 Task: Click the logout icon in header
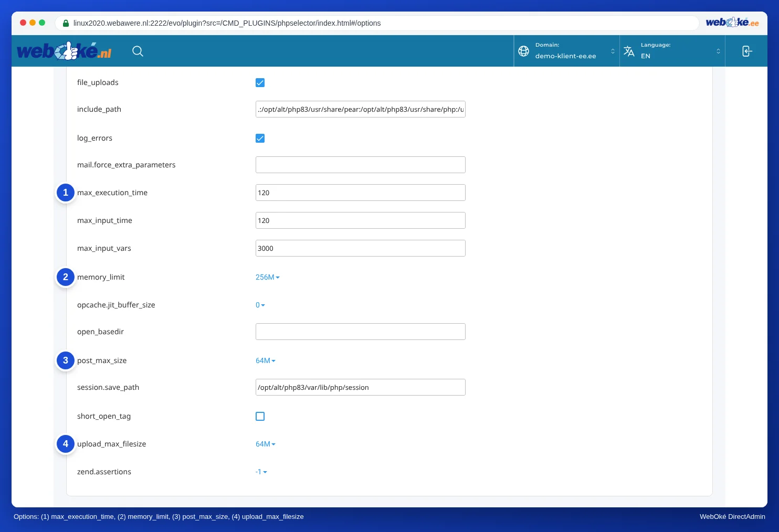tap(746, 51)
